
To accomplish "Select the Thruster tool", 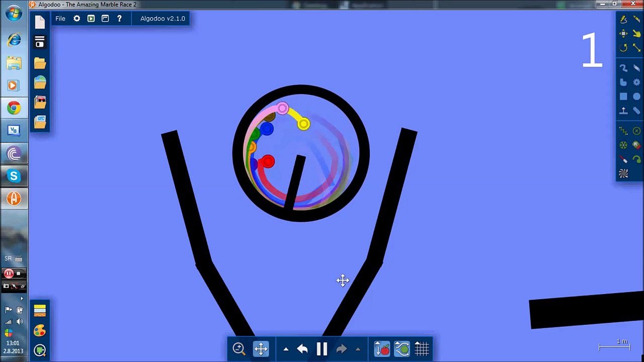I will click(x=636, y=145).
